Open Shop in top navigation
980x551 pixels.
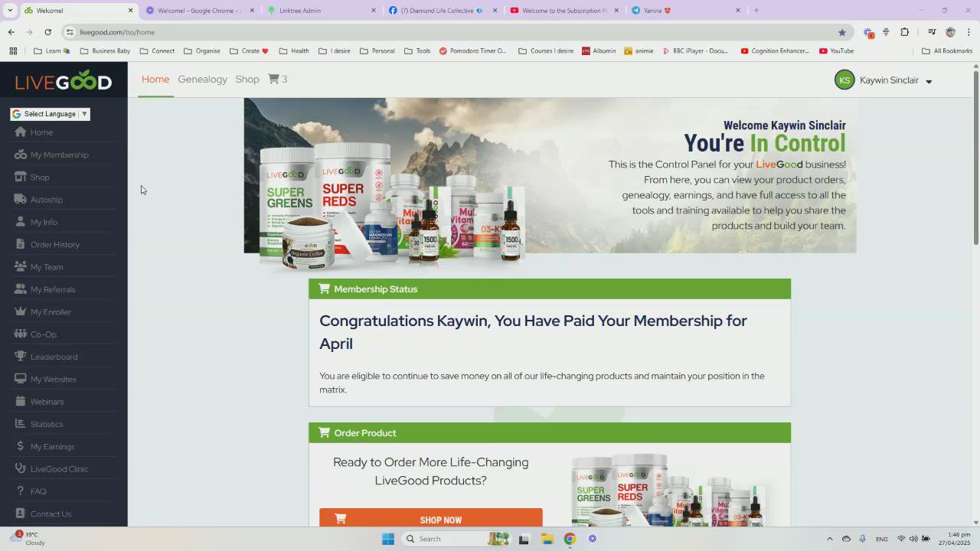247,79
